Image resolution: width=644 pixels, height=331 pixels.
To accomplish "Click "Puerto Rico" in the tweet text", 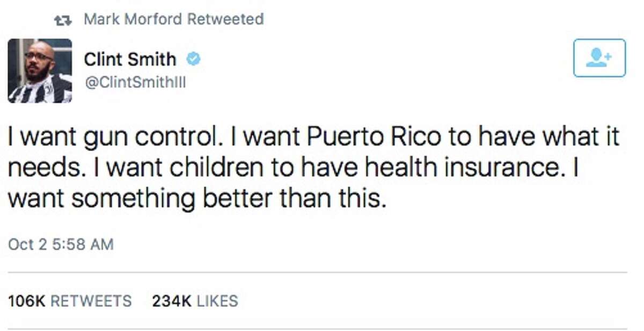I will (374, 138).
